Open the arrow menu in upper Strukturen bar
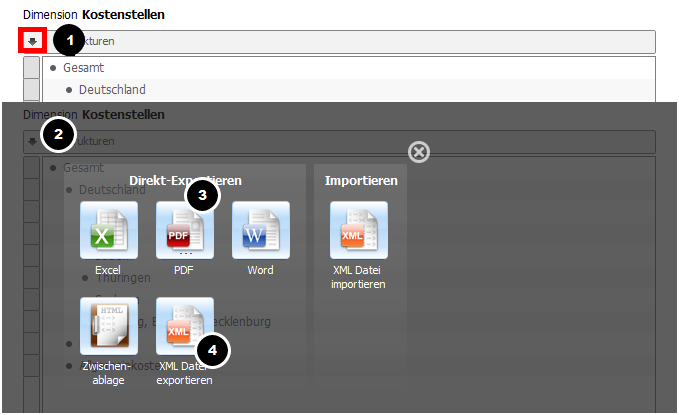This screenshot has width=679, height=415. 32,41
